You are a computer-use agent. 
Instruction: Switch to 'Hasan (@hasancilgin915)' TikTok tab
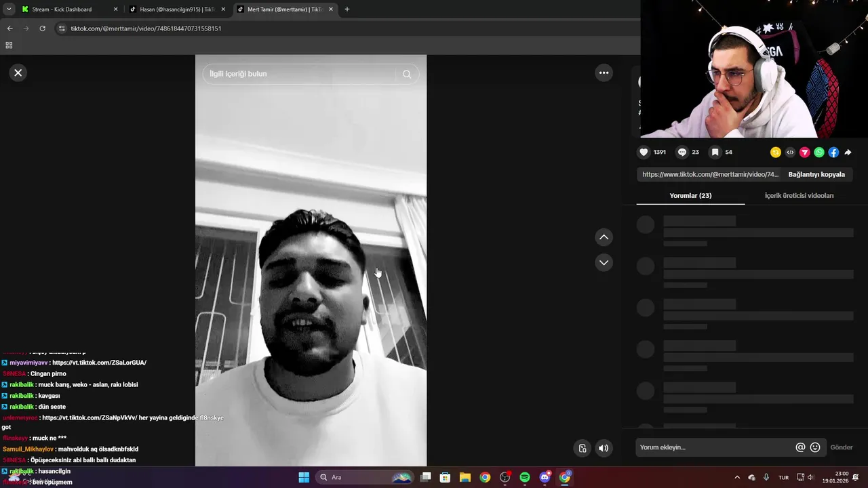pos(175,9)
